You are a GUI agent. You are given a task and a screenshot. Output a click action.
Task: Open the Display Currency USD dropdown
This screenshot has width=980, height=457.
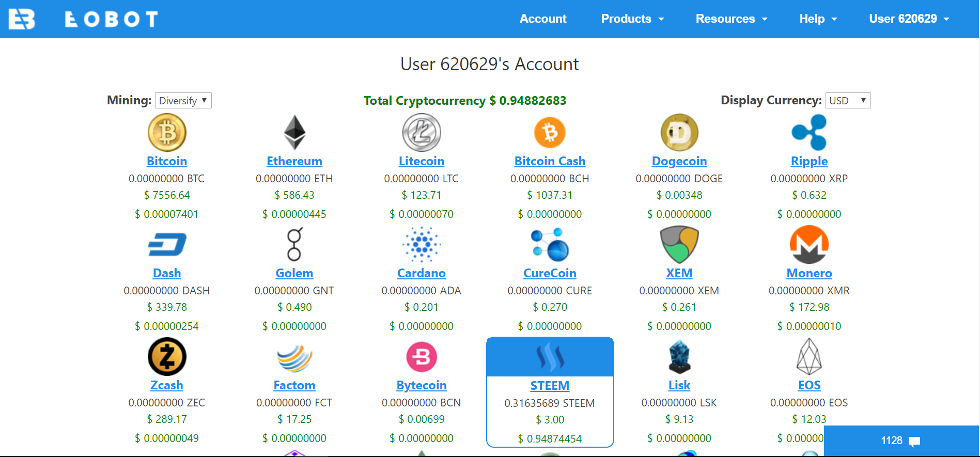(848, 100)
